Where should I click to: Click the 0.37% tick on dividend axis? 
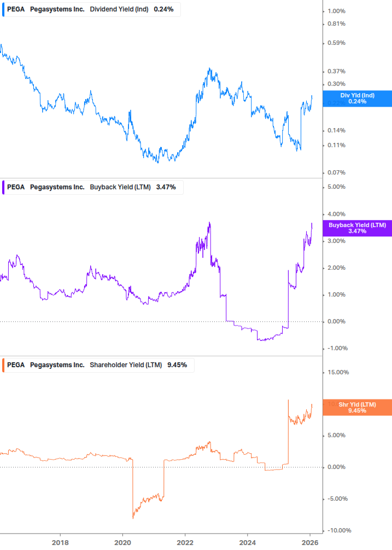pyautogui.click(x=336, y=72)
